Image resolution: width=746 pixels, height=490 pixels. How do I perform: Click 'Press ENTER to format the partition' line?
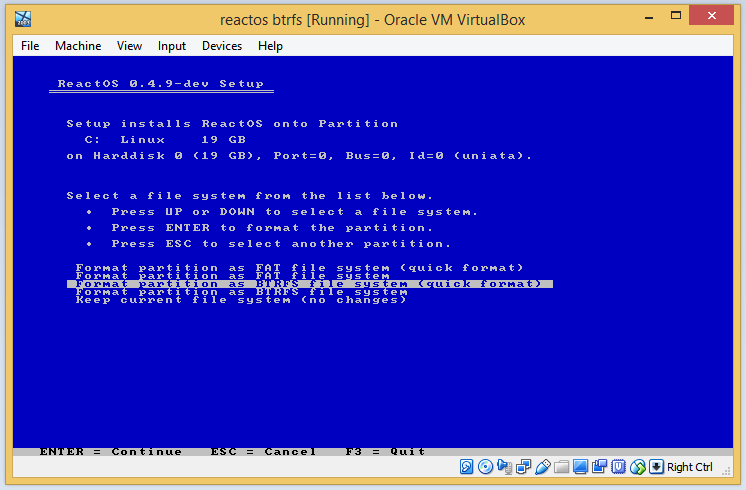pos(272,227)
